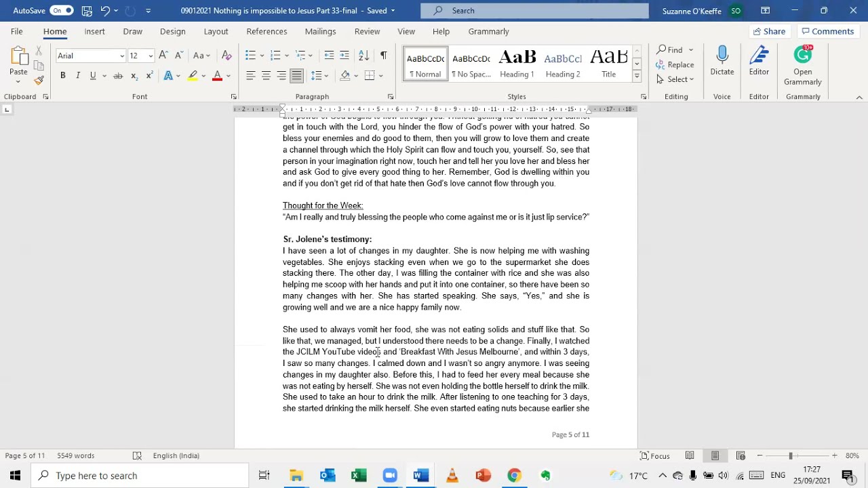Image resolution: width=868 pixels, height=488 pixels.
Task: Click Replace in Editing group
Action: click(675, 64)
